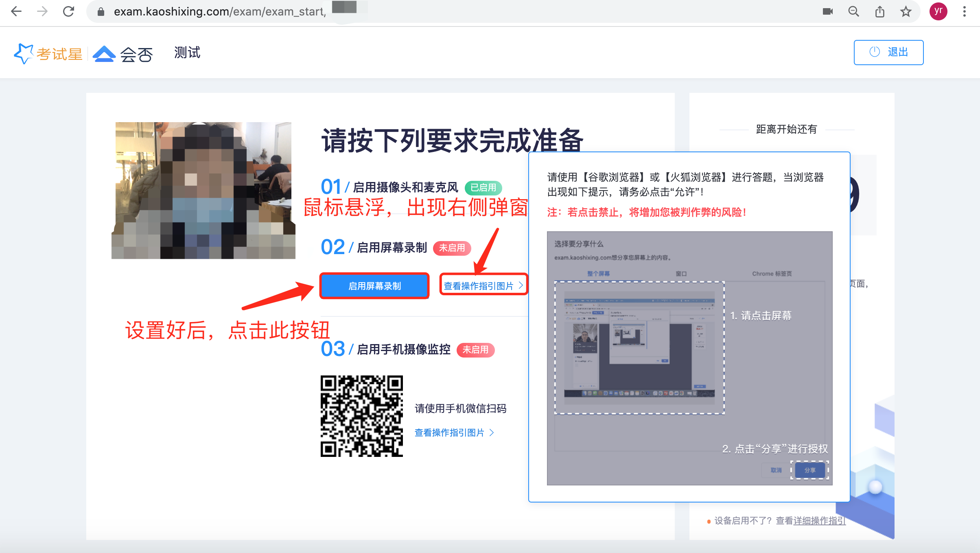Click 启用屏幕录制 blue button

coord(374,286)
